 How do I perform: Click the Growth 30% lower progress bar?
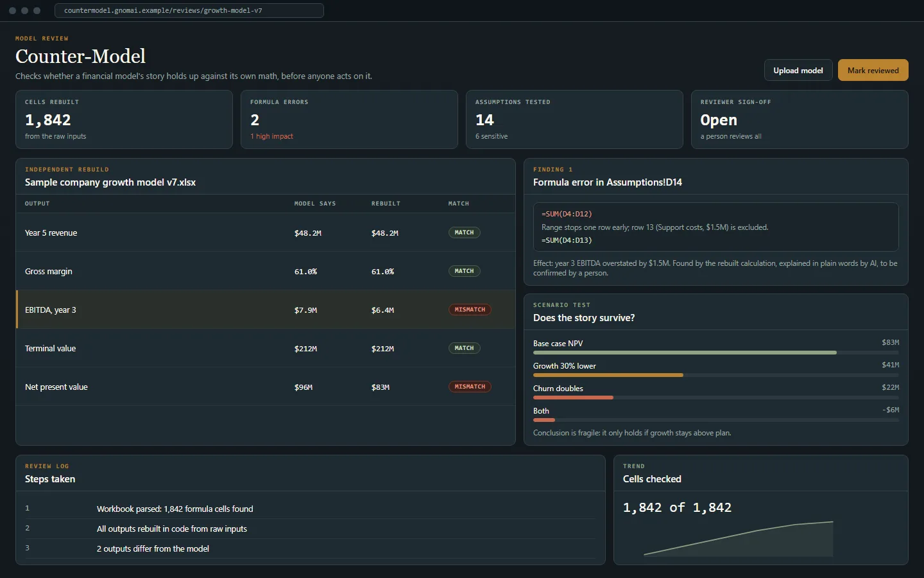click(716, 375)
